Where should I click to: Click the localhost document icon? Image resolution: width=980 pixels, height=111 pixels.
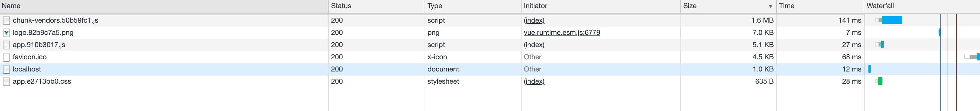coord(6,69)
